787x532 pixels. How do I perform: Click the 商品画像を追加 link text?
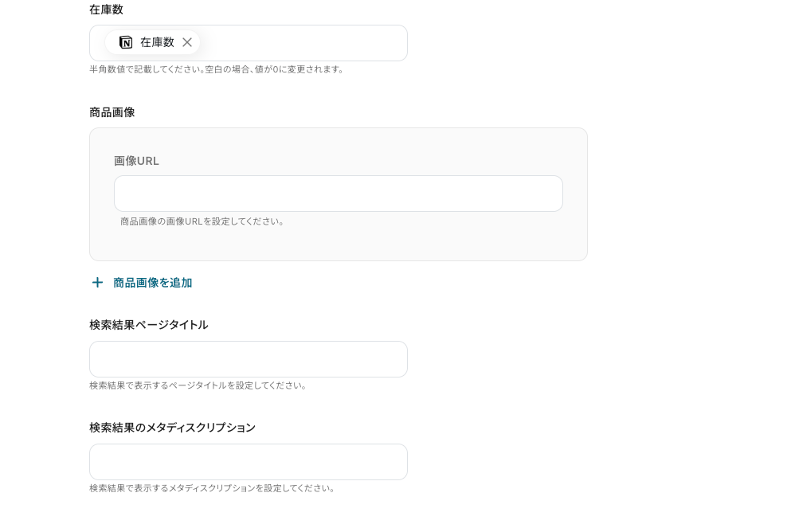pos(152,283)
